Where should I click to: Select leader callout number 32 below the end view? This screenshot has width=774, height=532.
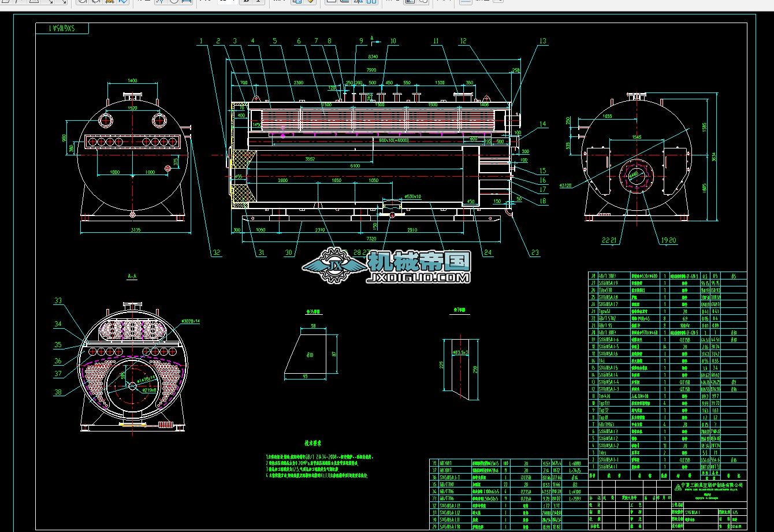click(x=217, y=252)
